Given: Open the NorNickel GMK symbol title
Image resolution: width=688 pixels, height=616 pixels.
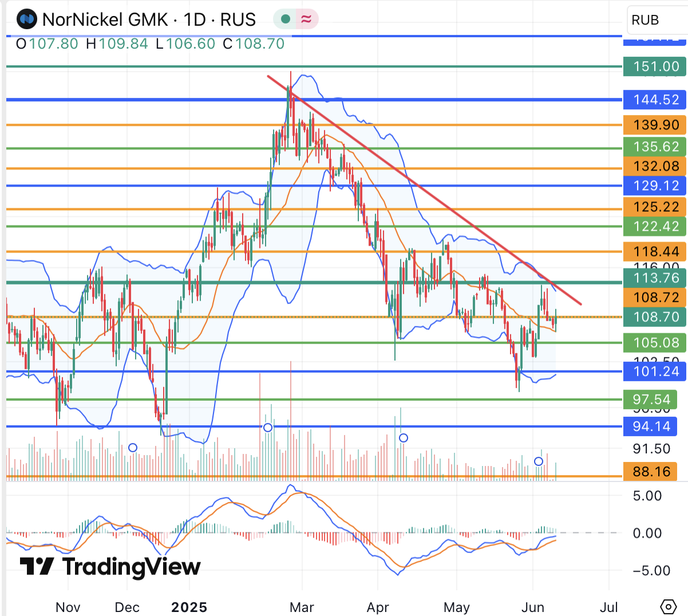Looking at the screenshot, I should pyautogui.click(x=149, y=19).
